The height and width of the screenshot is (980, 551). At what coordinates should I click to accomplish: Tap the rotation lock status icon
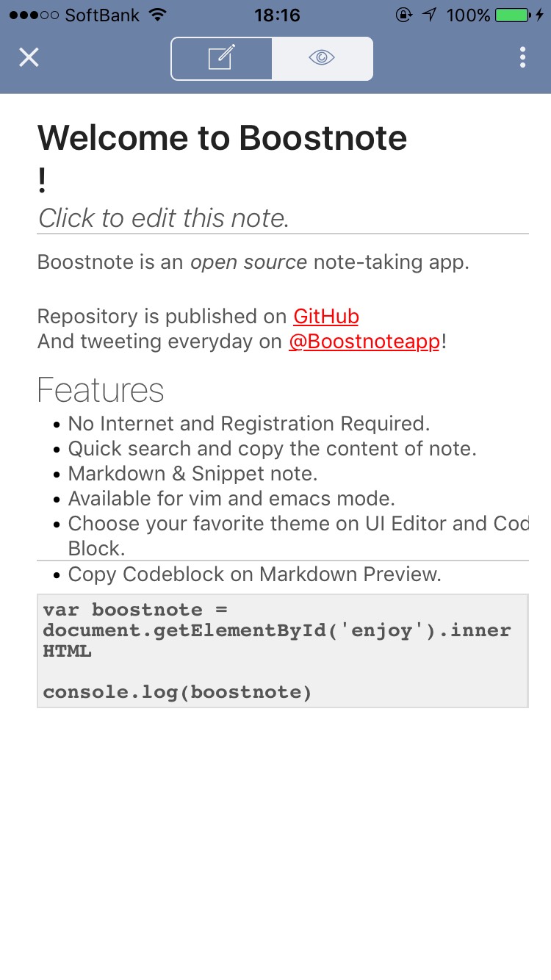point(403,15)
